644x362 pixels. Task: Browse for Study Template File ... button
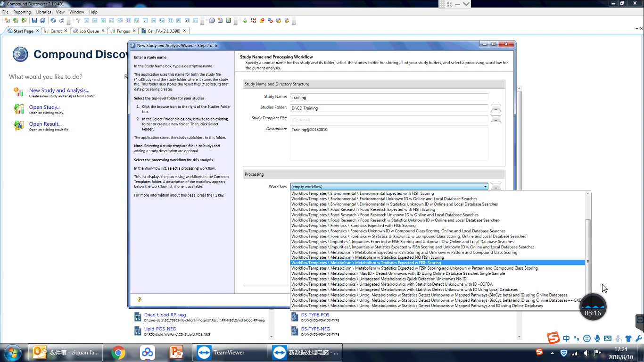[x=495, y=119]
